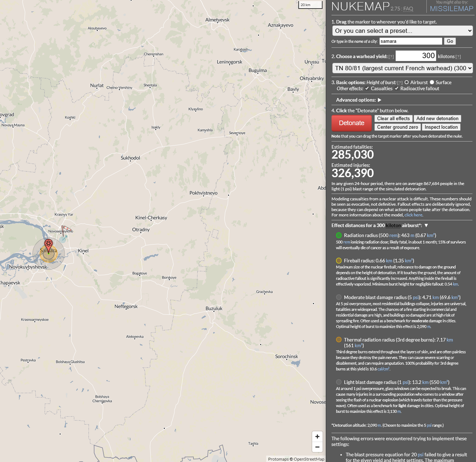Open the MISSILEMAP link
The image size is (476, 462).
pos(451,9)
